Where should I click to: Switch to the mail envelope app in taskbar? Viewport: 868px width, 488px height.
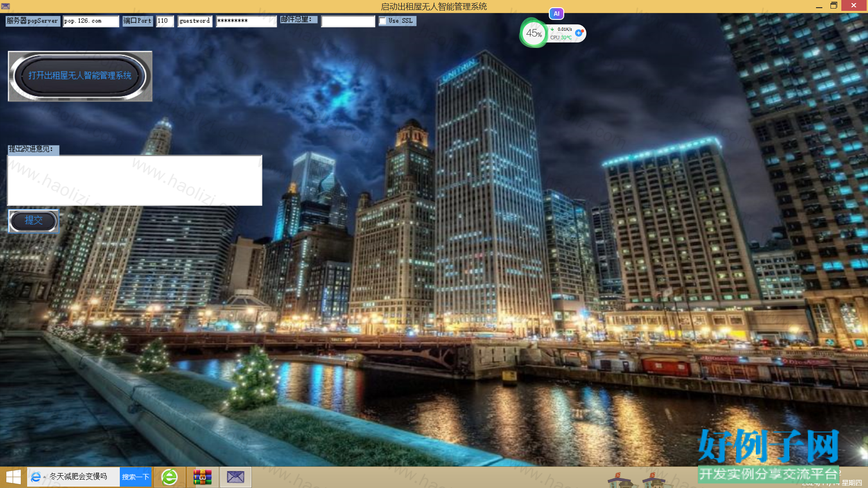click(x=236, y=477)
